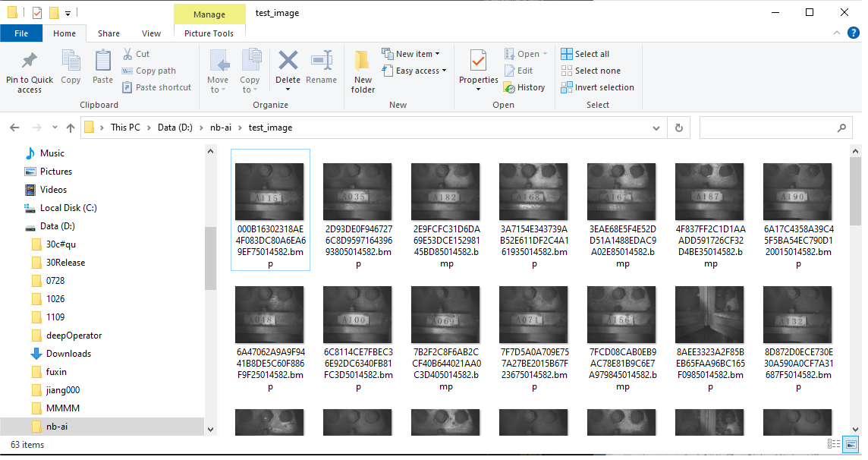Click the Properties icon
This screenshot has width=868, height=460.
(x=478, y=61)
